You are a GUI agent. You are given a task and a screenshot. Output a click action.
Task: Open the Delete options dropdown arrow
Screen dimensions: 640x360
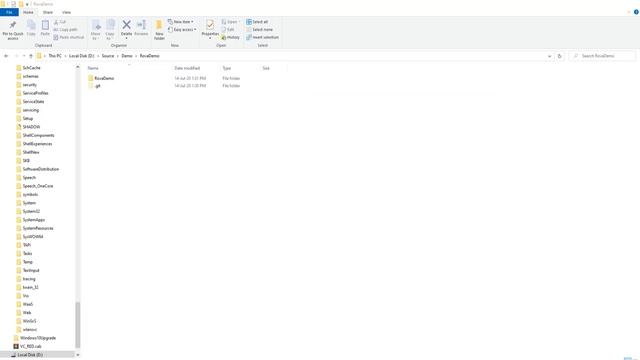[x=127, y=38]
